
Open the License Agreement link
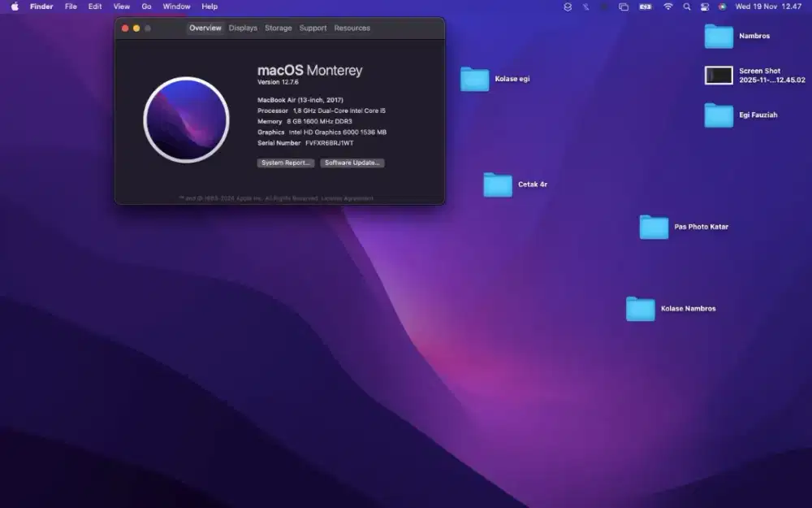pos(348,198)
